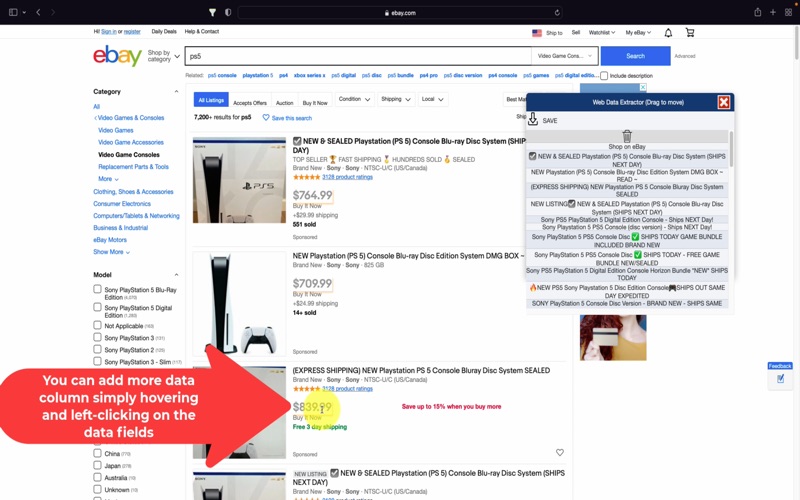
Task: Check the Sony PlayStation 2 model filter
Action: (97, 349)
